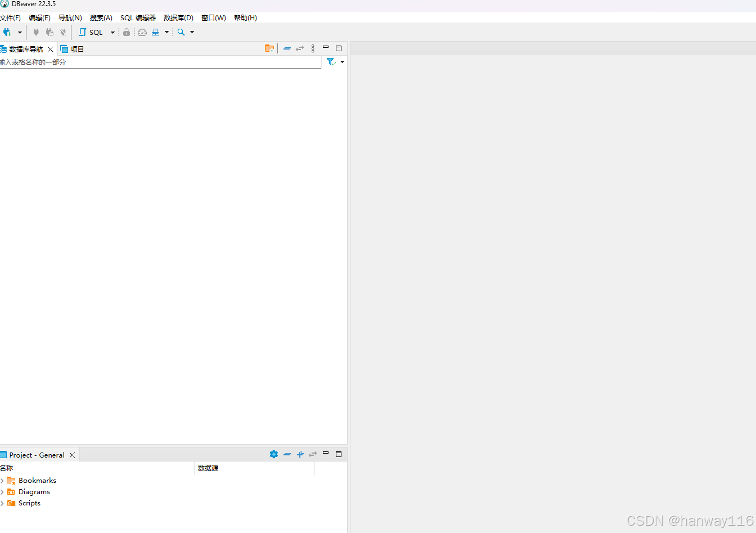Click the table name filter input field
This screenshot has width=756, height=533.
(x=160, y=62)
